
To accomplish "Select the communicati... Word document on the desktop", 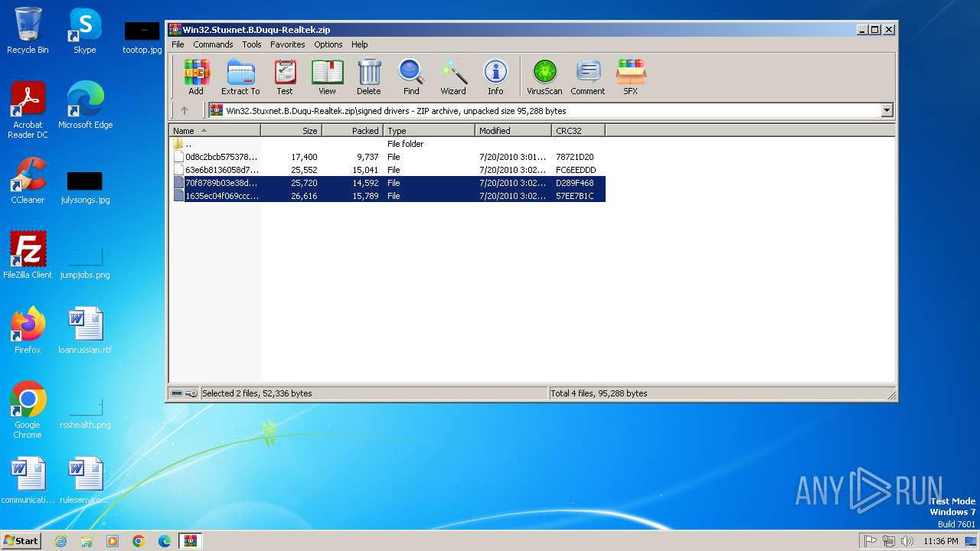I will [28, 481].
